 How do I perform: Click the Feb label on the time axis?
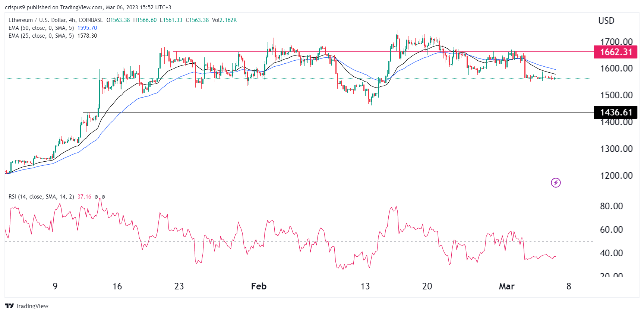click(x=259, y=286)
